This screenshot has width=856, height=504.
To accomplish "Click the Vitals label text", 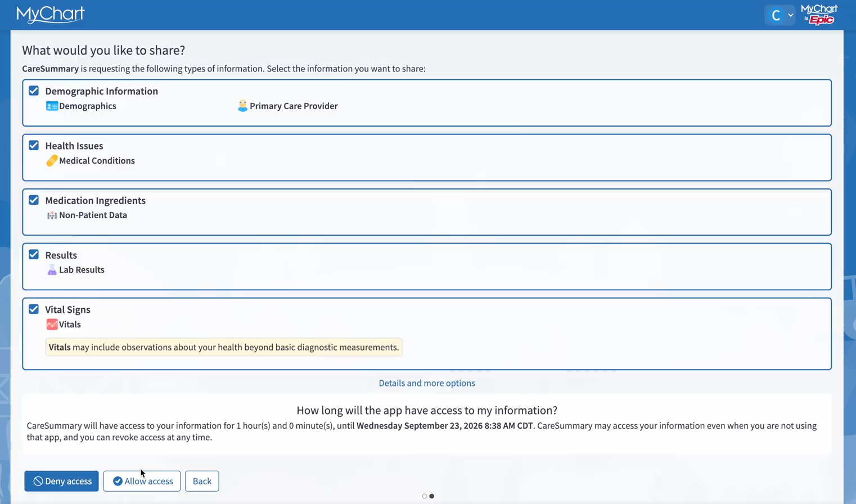I will (70, 325).
